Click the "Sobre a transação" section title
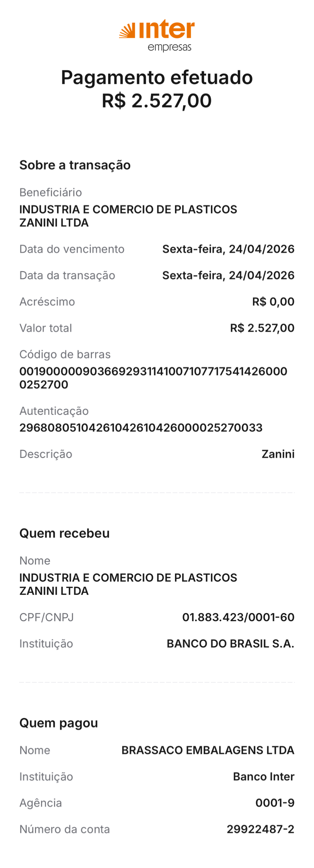Viewport: 314px width, 868px height. (x=75, y=165)
